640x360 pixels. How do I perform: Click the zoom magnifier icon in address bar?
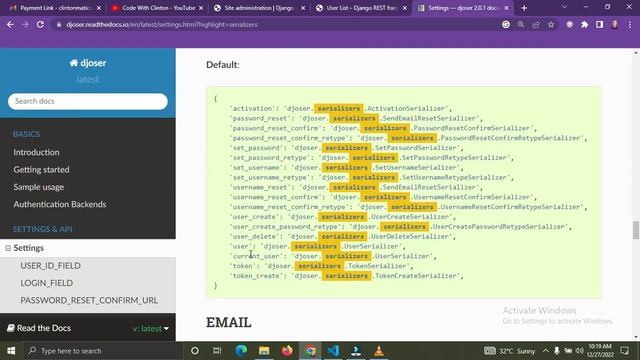pos(521,24)
